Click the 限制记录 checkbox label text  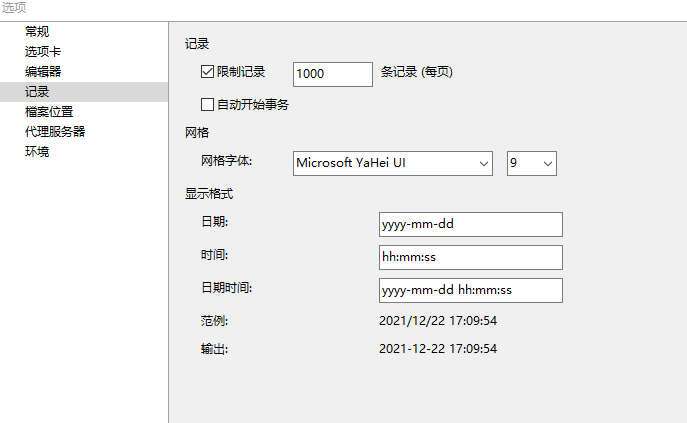tap(241, 73)
